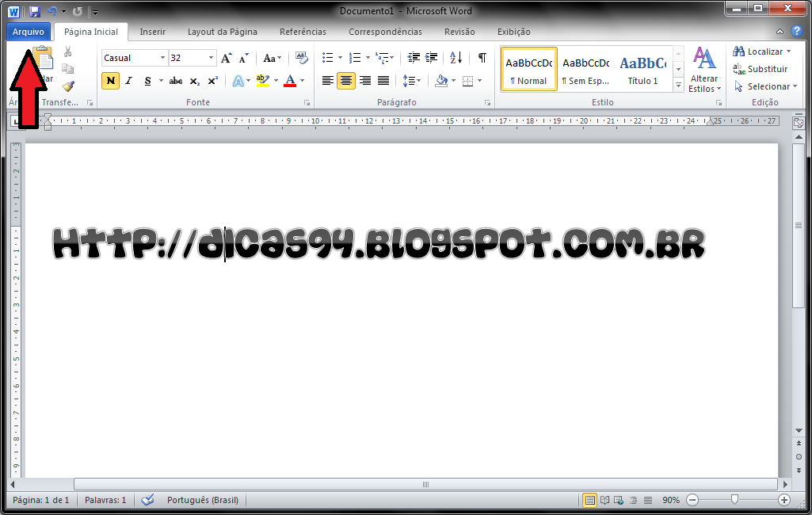Viewport: 812px width, 515px height.
Task: Toggle bulleted list formatting
Action: pos(327,57)
